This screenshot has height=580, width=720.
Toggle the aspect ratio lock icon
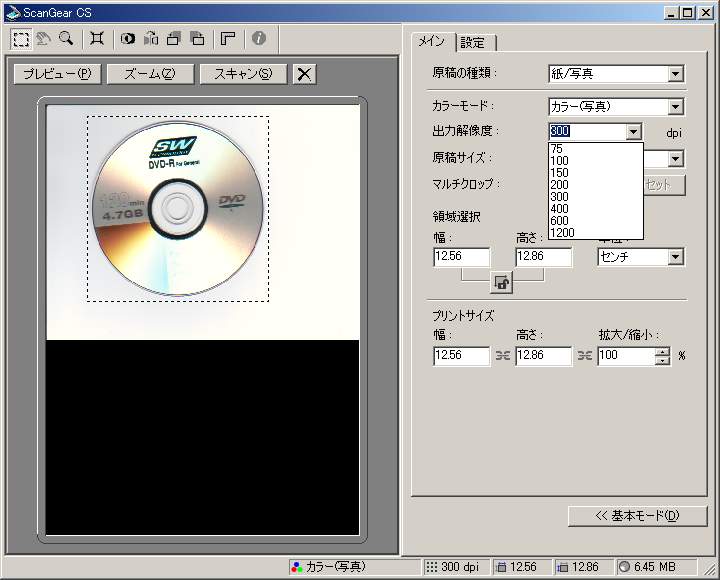501,283
